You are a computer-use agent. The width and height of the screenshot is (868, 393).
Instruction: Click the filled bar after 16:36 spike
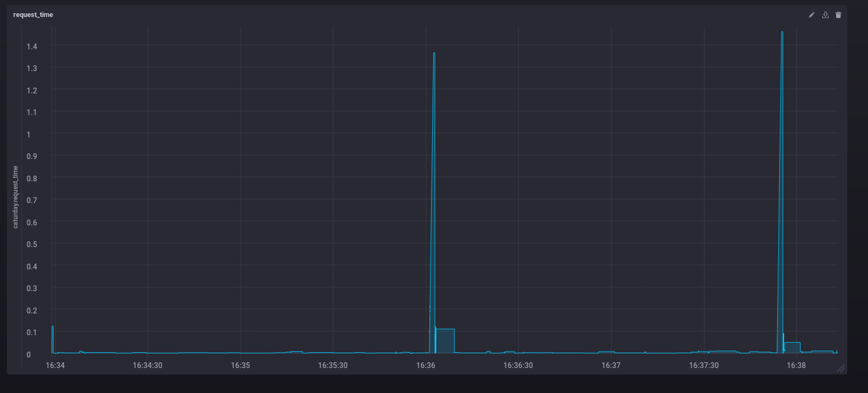[445, 341]
